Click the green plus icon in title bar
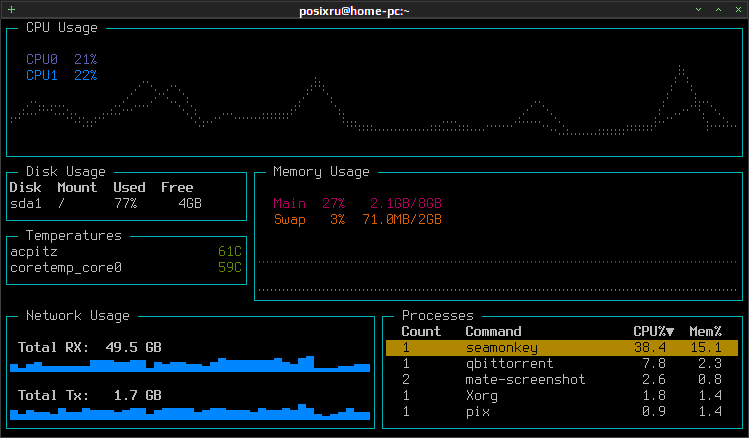Screen dimensions: 749x438 coord(11,10)
